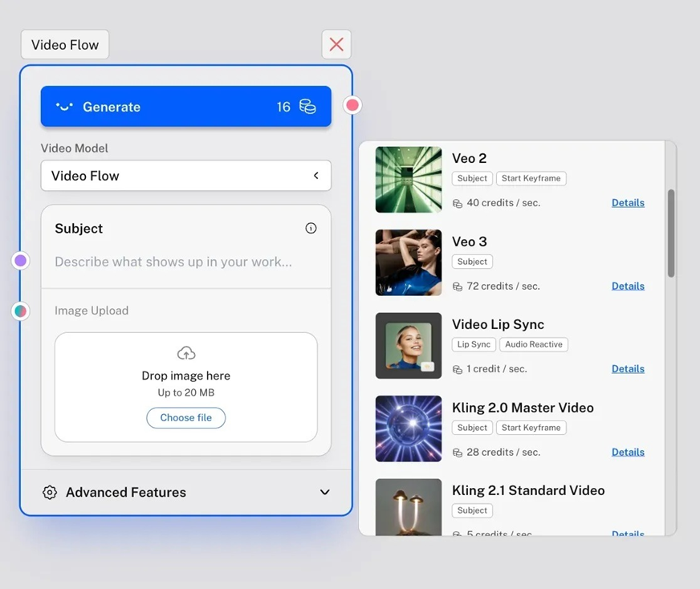
Task: Click the red X close icon
Action: (x=336, y=45)
